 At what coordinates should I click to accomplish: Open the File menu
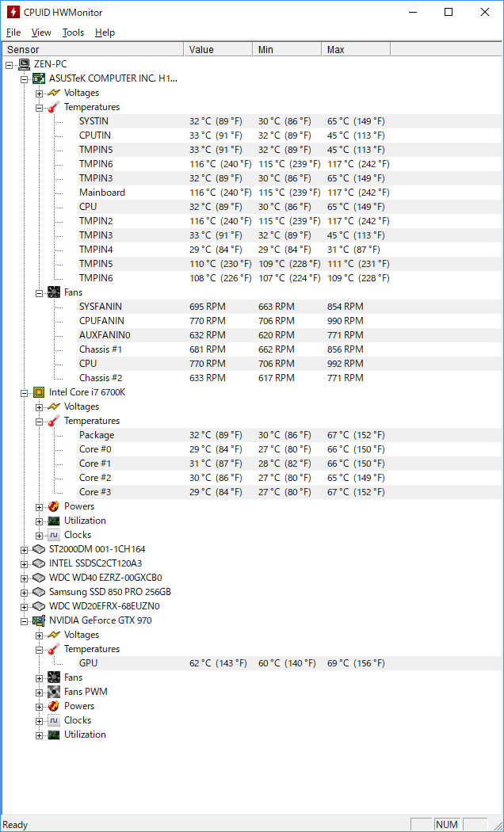point(13,32)
